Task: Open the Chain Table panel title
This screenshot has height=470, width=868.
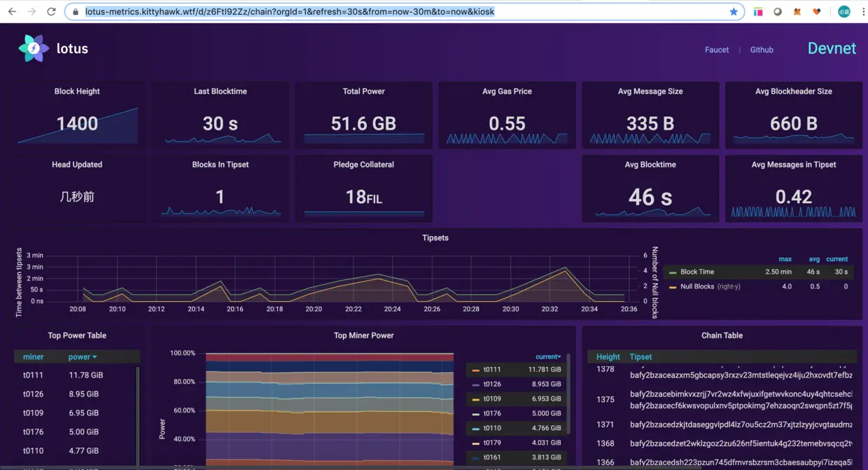Action: point(722,336)
